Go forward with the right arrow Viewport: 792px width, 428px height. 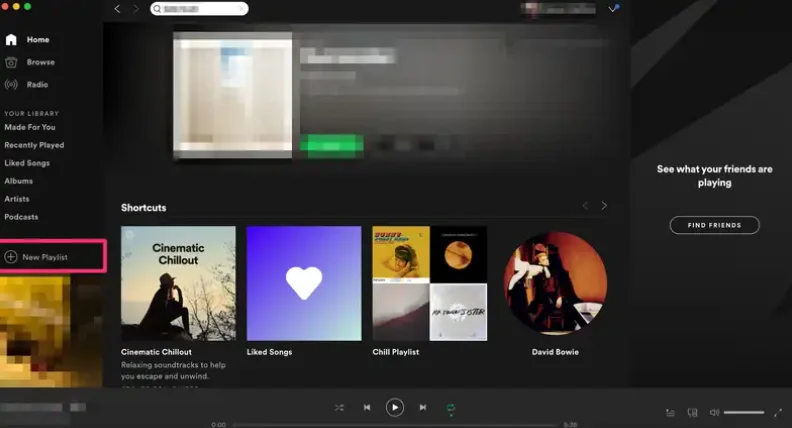[x=135, y=9]
